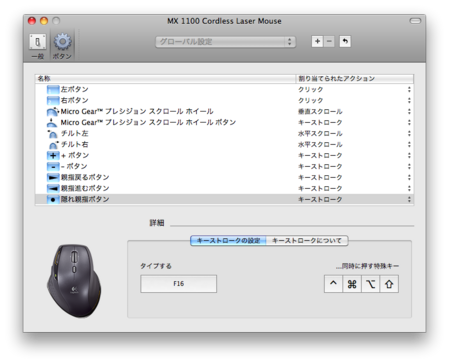Select the チルト右 icon
This screenshot has height=364, width=449.
tap(53, 144)
